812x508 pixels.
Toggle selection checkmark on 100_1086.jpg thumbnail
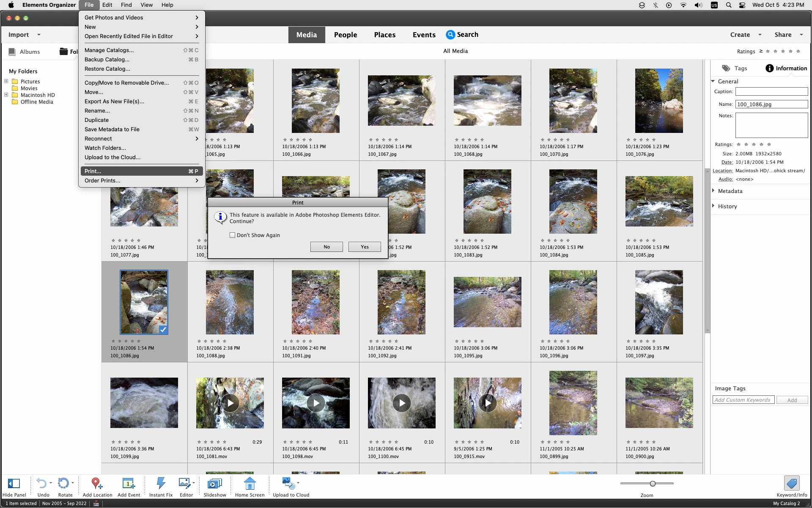pos(163,330)
